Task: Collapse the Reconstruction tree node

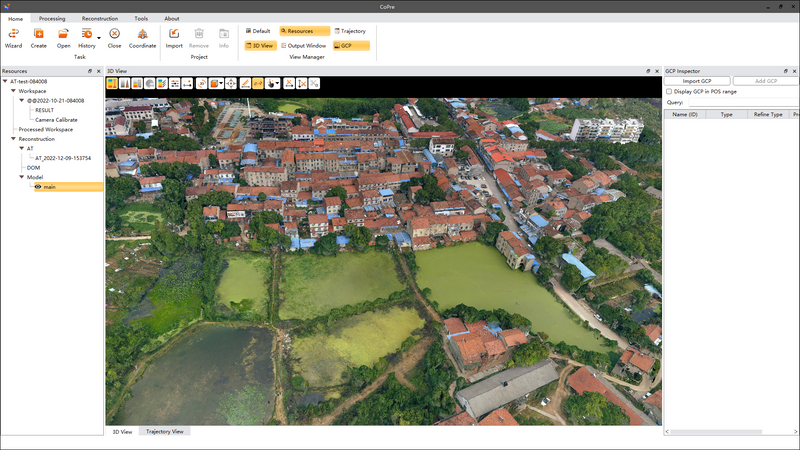Action: click(13, 139)
